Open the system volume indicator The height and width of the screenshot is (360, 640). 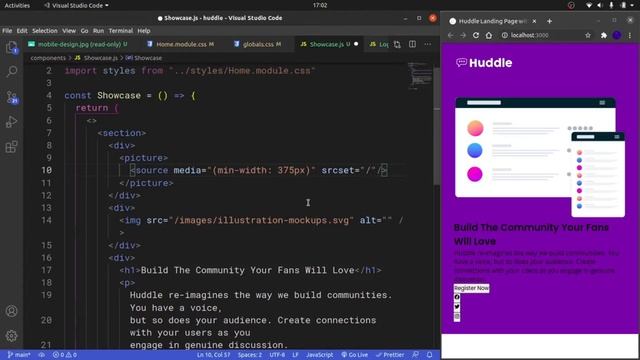click(x=600, y=5)
